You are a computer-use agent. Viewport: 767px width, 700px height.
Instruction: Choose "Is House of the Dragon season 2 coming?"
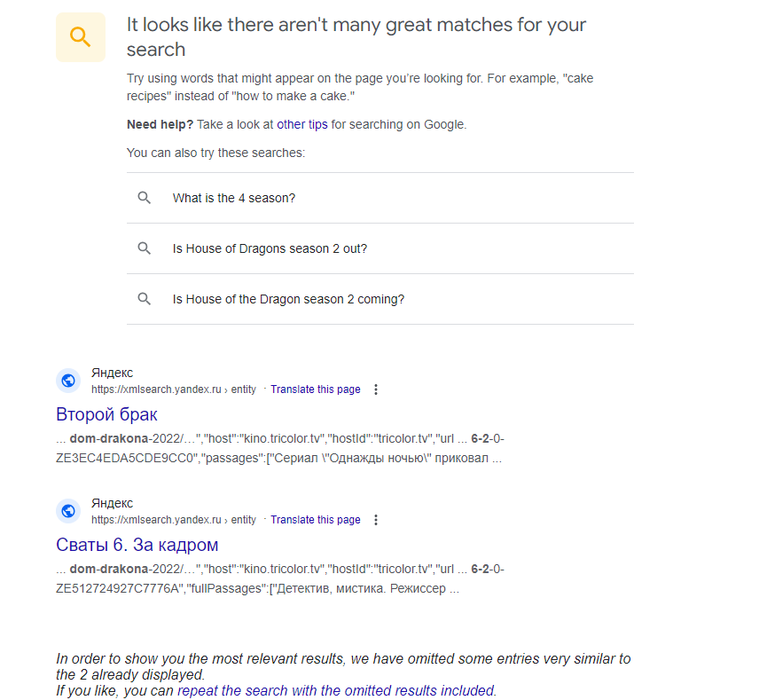pyautogui.click(x=380, y=299)
